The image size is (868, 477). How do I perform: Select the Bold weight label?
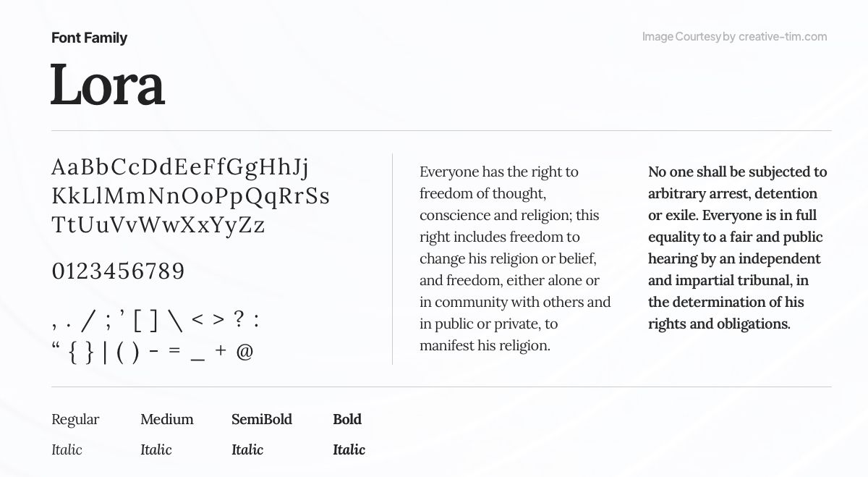[347, 419]
